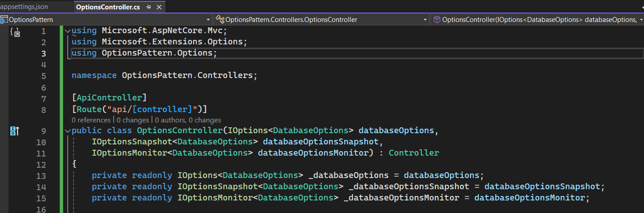Collapse the using directives block
The width and height of the screenshot is (644, 213).
[x=67, y=31]
